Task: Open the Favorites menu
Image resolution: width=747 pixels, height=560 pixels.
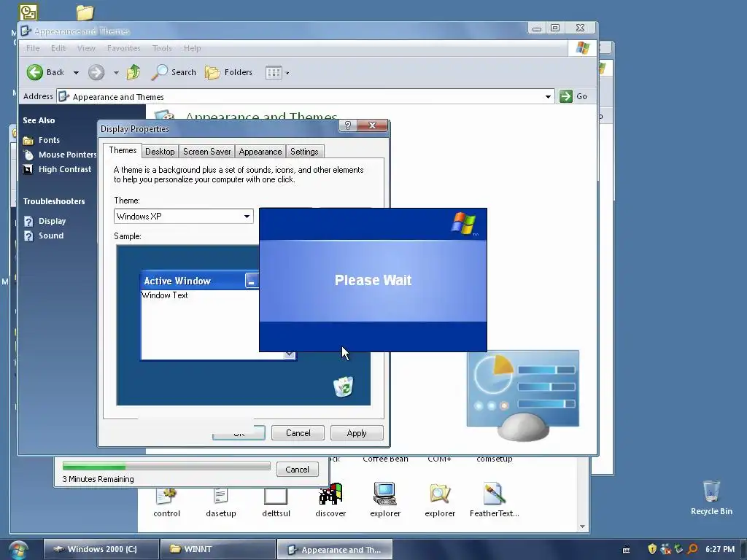Action: pos(124,48)
